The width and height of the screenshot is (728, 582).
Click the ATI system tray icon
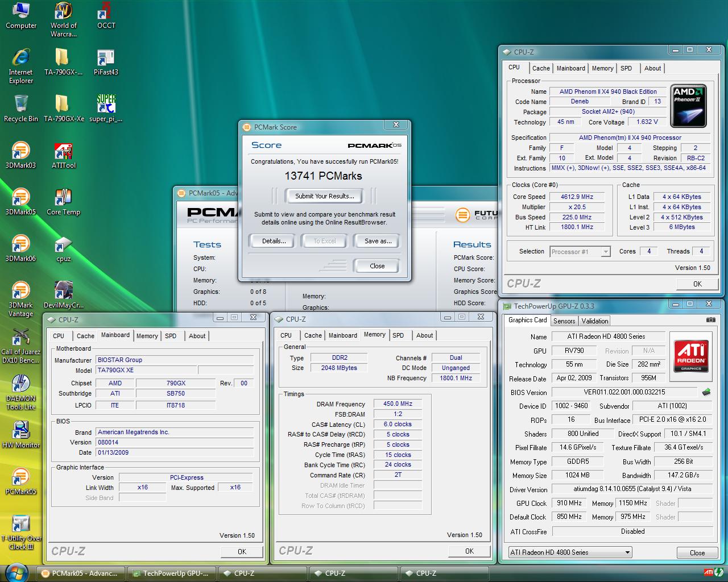click(x=709, y=573)
